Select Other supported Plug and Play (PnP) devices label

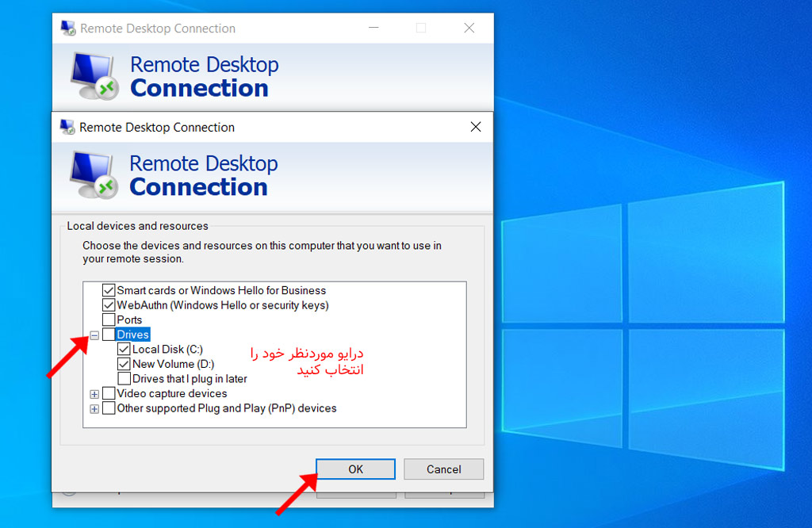click(227, 408)
